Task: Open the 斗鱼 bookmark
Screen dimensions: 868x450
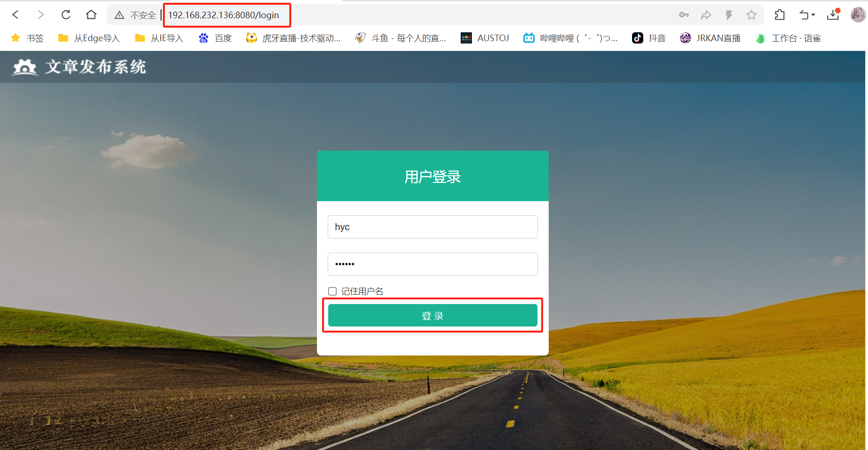Action: 401,38
